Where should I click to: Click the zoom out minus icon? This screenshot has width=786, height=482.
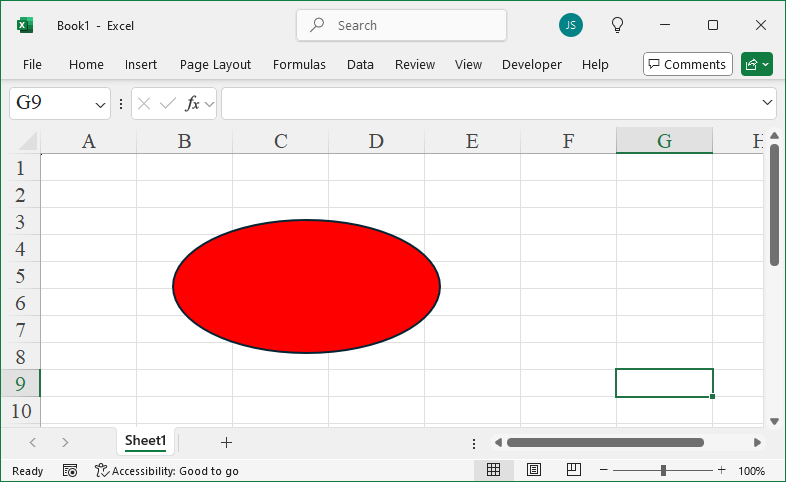(x=604, y=470)
